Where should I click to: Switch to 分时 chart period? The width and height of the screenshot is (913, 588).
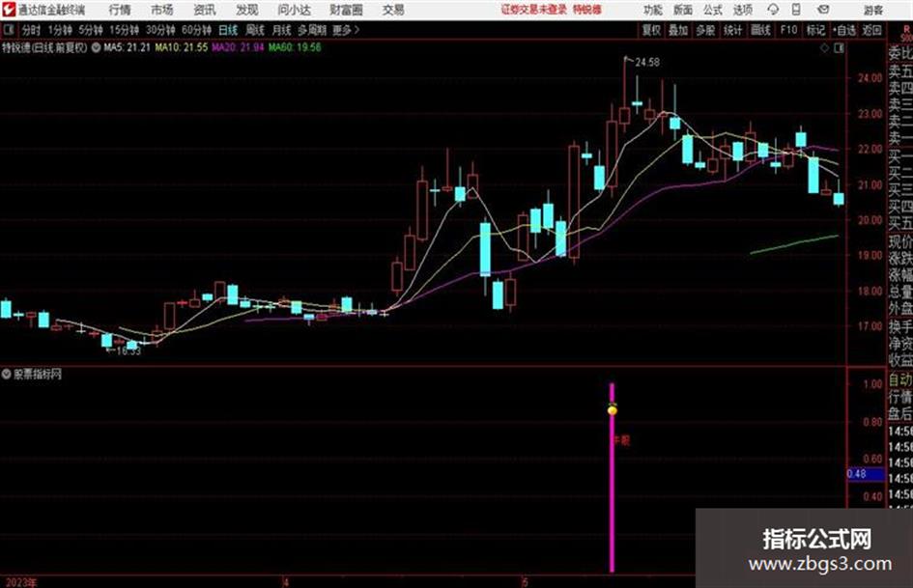[x=31, y=30]
